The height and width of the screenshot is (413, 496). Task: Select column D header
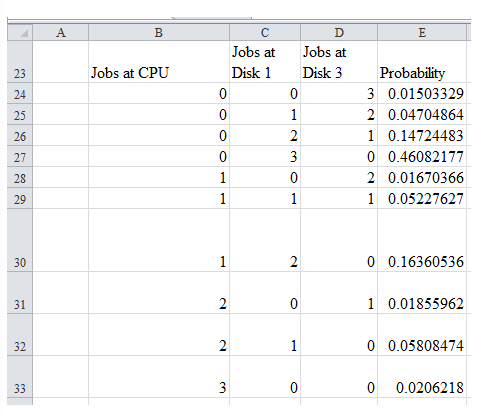click(339, 32)
